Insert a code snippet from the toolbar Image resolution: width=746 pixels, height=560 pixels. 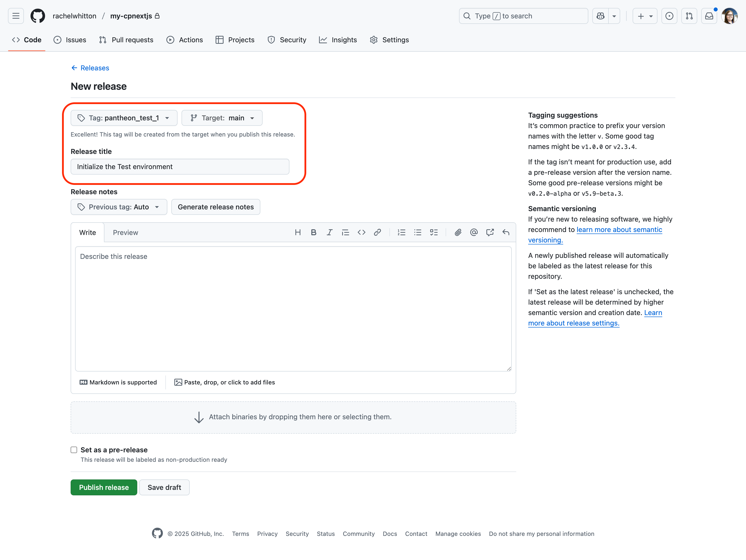coord(361,233)
